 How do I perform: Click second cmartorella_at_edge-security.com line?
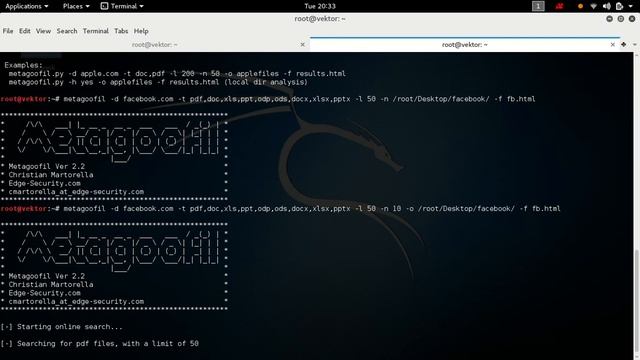[76, 302]
